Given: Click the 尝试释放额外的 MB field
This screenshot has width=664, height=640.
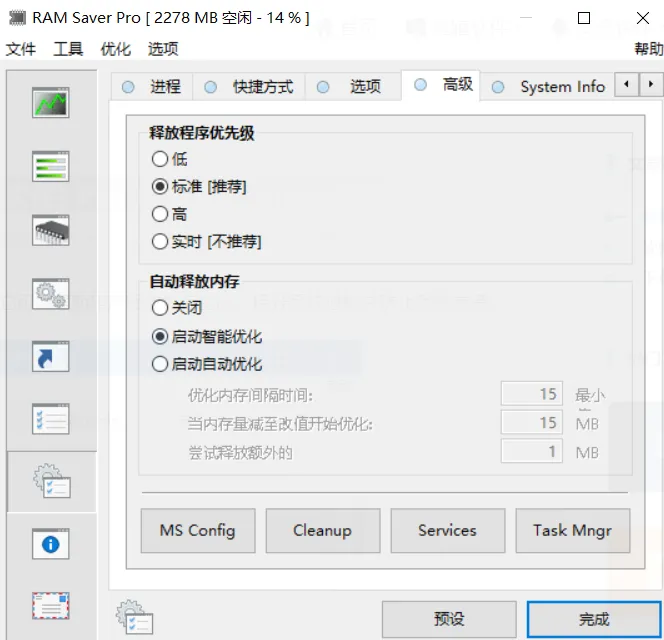Looking at the screenshot, I should (531, 451).
